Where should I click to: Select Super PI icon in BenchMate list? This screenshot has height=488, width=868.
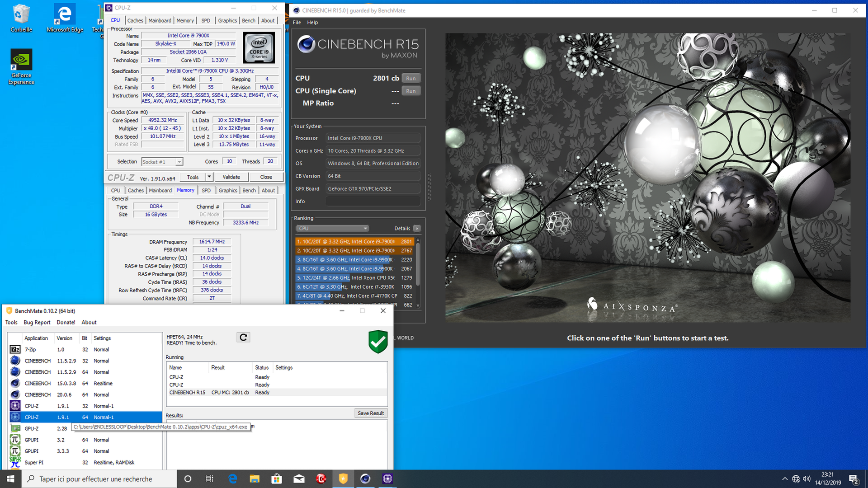pyautogui.click(x=15, y=462)
